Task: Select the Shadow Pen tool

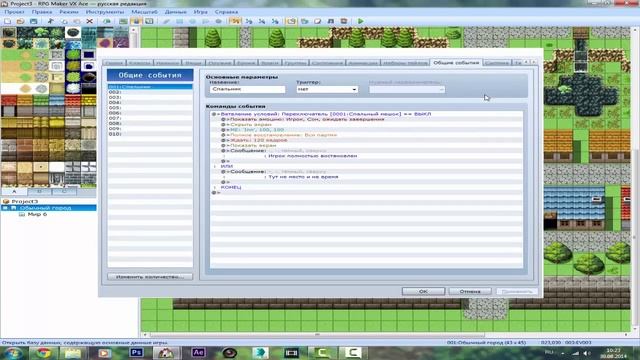Action: (x=218, y=21)
